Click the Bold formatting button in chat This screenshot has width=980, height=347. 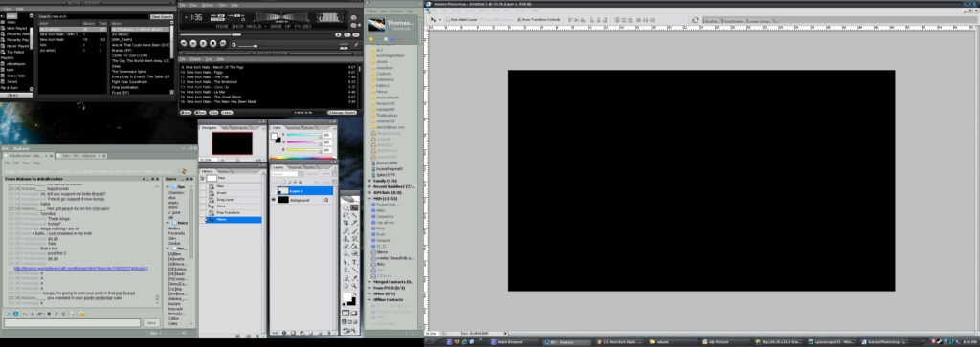[x=49, y=314]
